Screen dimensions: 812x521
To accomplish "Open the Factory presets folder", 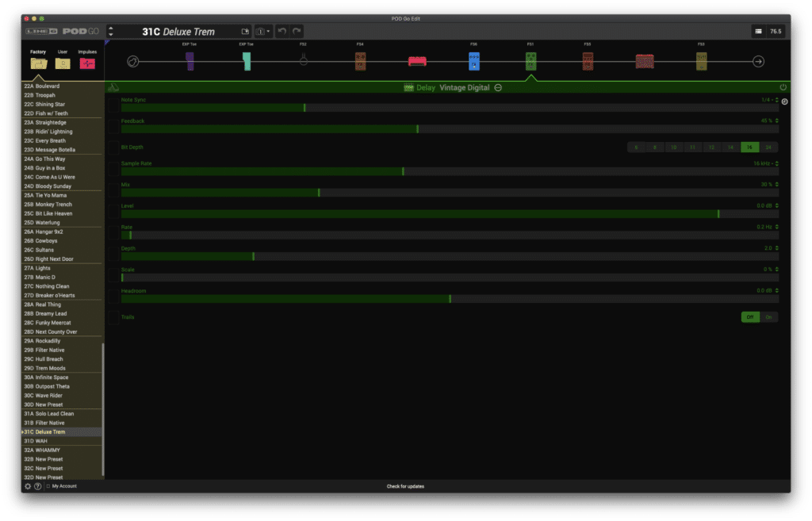I will [38, 63].
